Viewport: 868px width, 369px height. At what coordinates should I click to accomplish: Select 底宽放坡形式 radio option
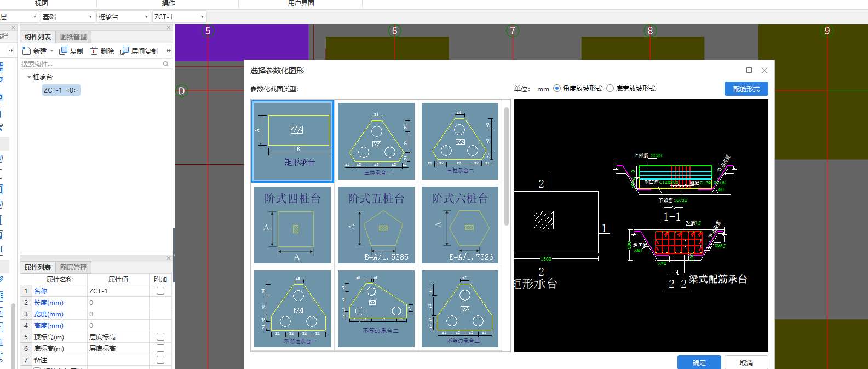pyautogui.click(x=610, y=88)
